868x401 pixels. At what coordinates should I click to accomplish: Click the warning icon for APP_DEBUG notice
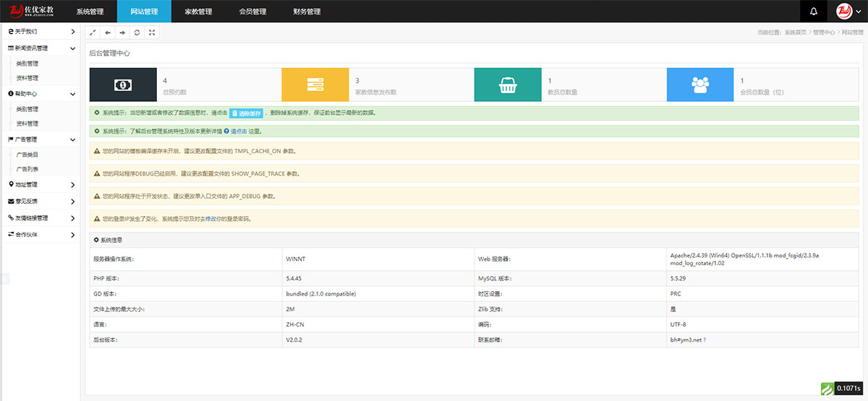pos(98,196)
